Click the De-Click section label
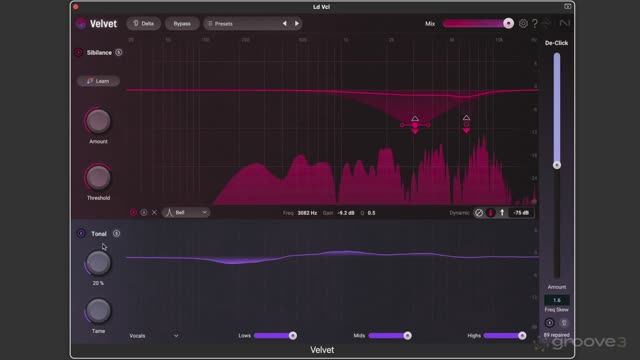 556,43
